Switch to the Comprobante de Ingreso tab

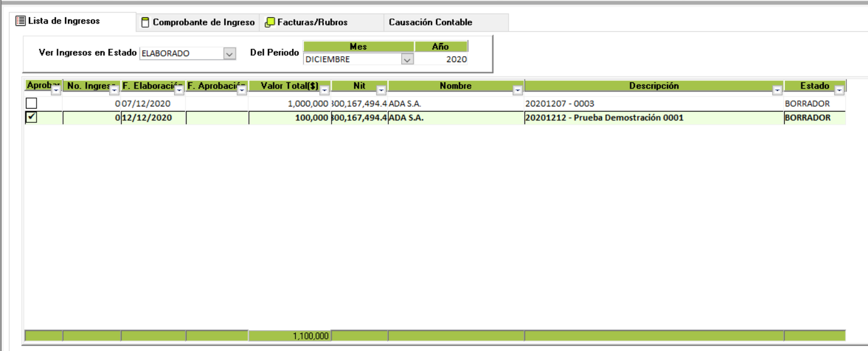[x=198, y=22]
